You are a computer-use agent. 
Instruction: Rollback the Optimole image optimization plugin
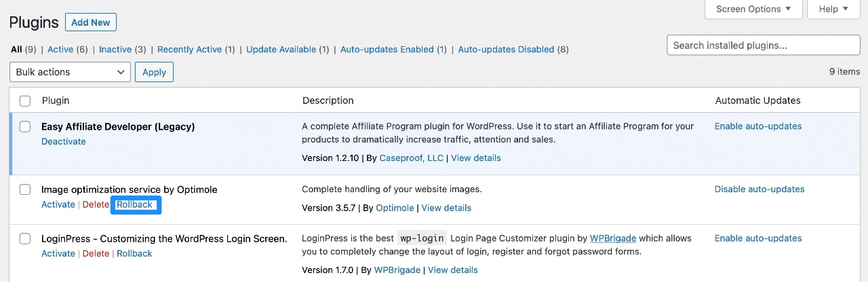(135, 205)
